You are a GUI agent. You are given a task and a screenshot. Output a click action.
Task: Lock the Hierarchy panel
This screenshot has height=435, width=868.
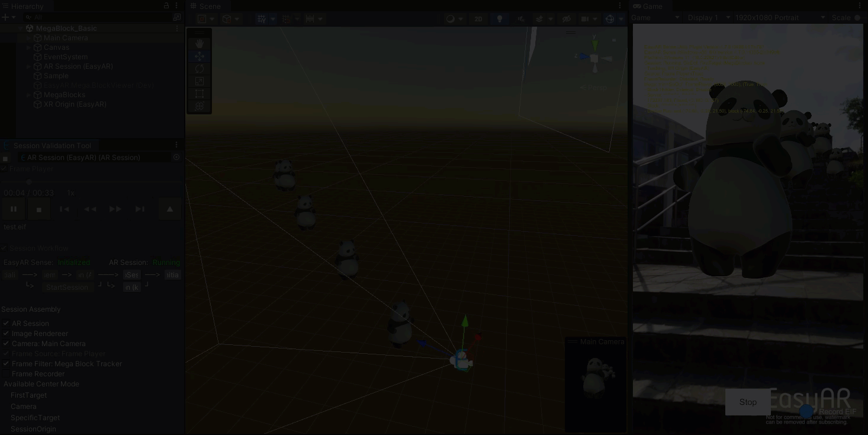(166, 6)
